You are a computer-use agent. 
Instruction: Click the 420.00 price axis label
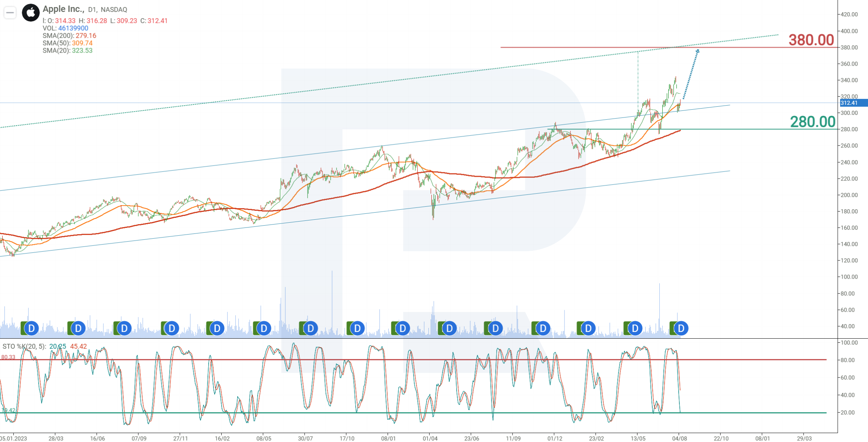[x=849, y=14]
